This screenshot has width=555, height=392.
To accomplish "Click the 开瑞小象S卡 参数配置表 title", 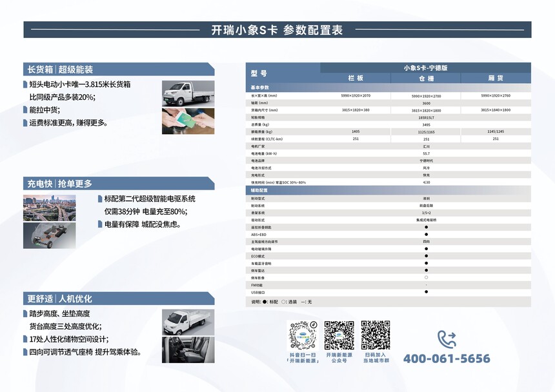I will click(x=277, y=30).
